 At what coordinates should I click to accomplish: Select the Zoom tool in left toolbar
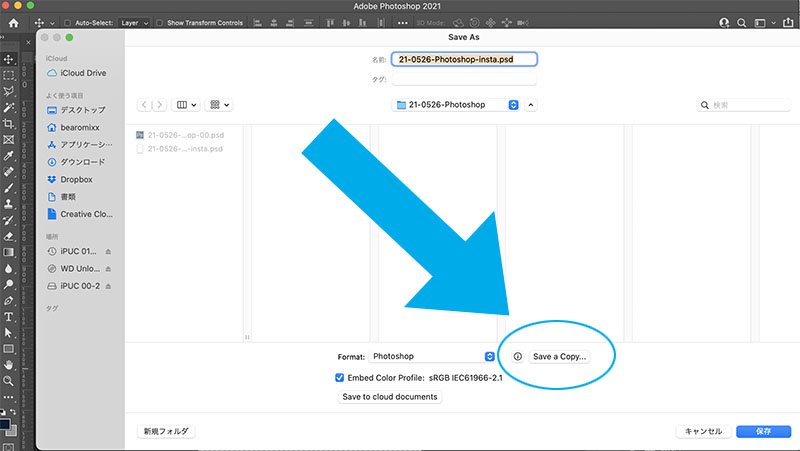coord(9,381)
